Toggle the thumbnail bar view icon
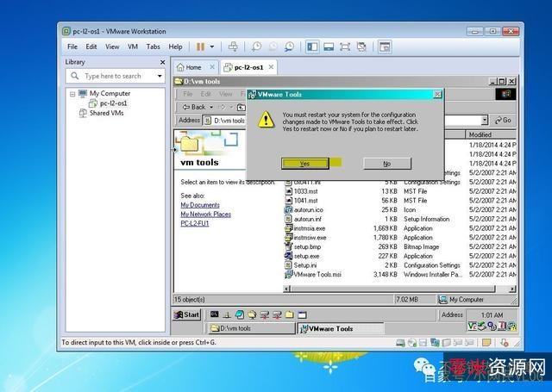 pos(329,47)
